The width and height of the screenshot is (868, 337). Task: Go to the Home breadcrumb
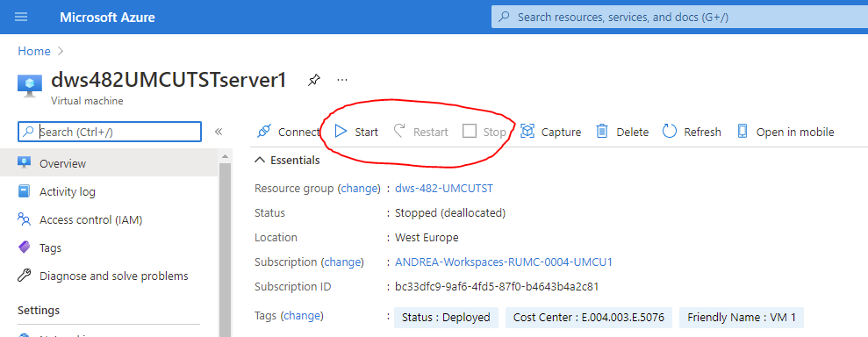click(x=33, y=52)
